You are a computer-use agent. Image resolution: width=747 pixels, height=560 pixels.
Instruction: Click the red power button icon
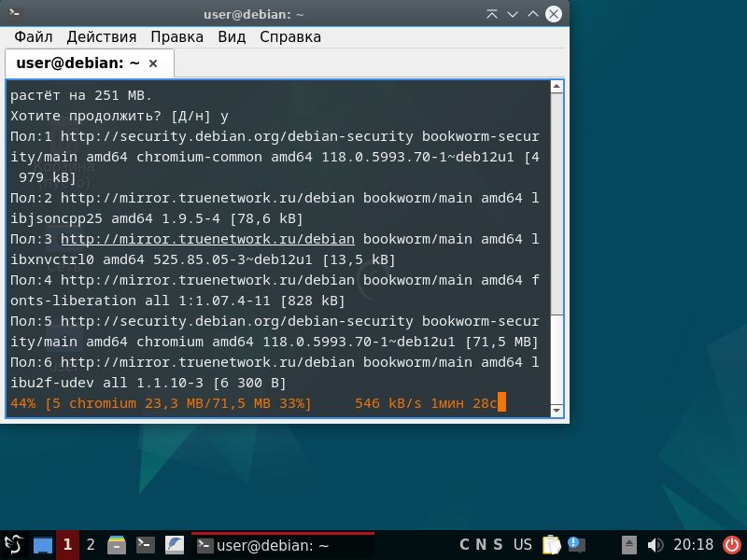pyautogui.click(x=732, y=545)
